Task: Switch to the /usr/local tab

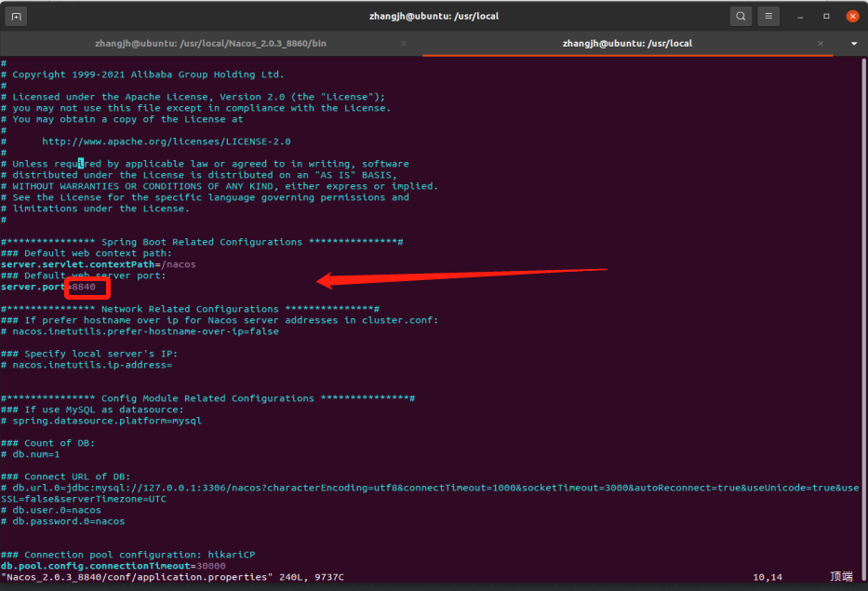Action: 627,43
